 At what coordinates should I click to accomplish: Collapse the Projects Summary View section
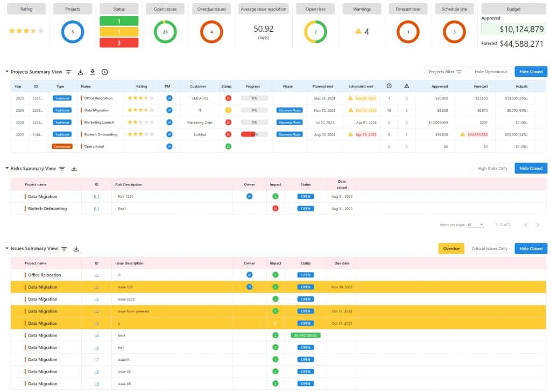[7, 72]
